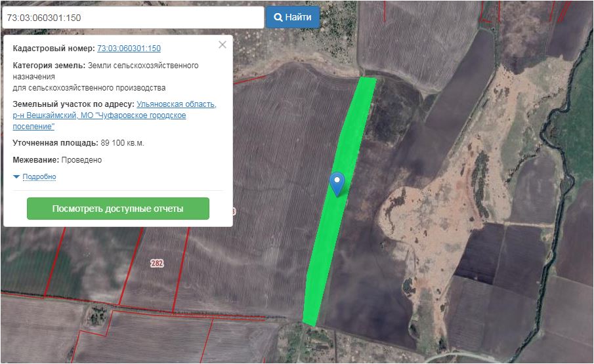
Task: Close the parcel info popup
Action: (x=223, y=45)
